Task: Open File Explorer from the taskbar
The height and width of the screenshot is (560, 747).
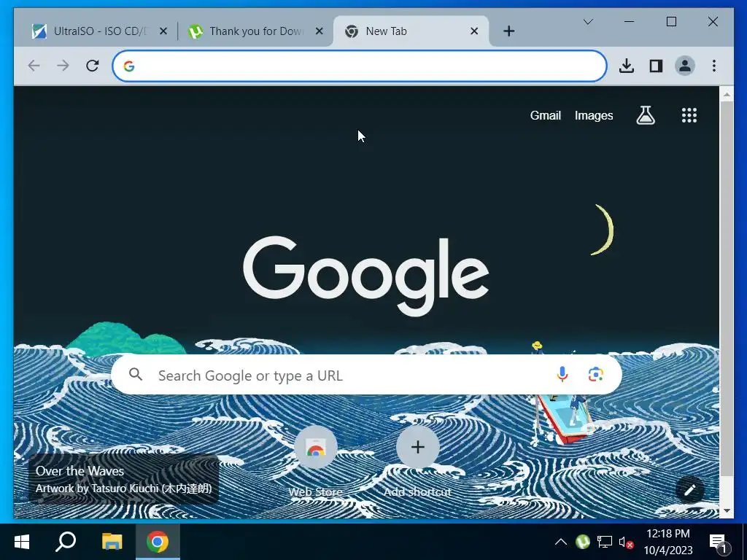Action: tap(112, 542)
